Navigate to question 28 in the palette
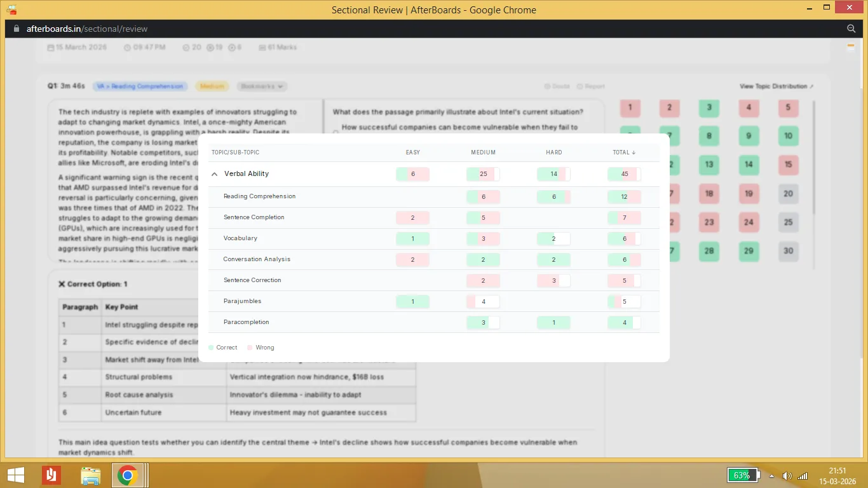The width and height of the screenshot is (868, 488). click(709, 251)
